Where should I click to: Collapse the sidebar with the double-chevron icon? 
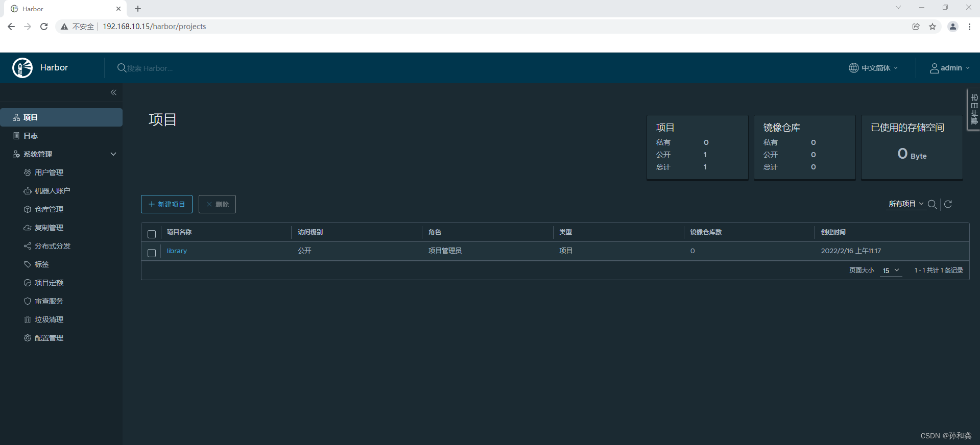(x=113, y=92)
